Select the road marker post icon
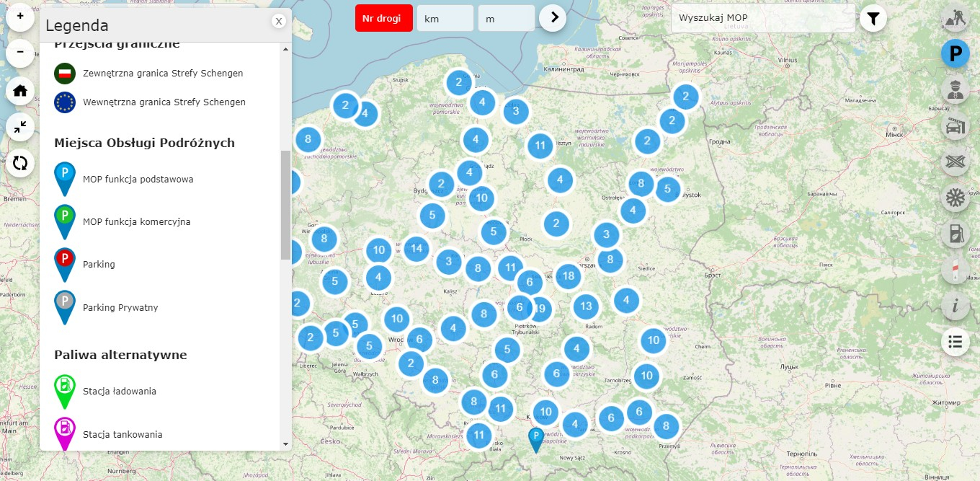This screenshot has height=481, width=980. coord(955,270)
